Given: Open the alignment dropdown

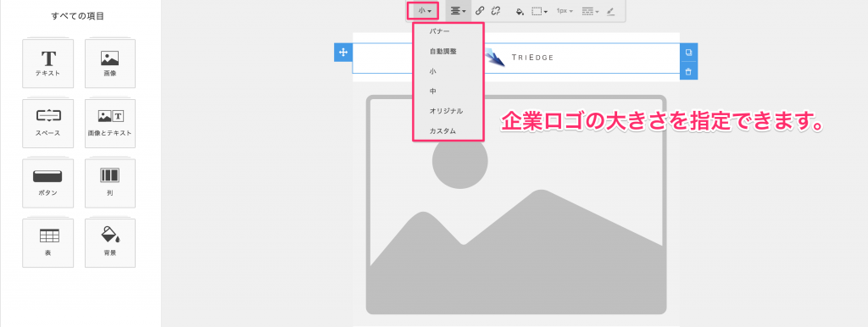Looking at the screenshot, I should tap(458, 10).
